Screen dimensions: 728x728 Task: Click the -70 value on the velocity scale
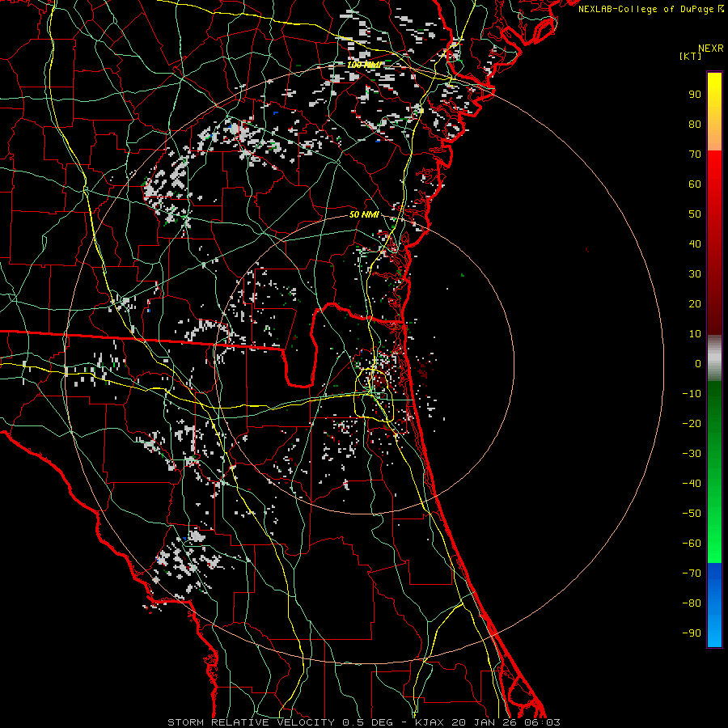coord(692,574)
